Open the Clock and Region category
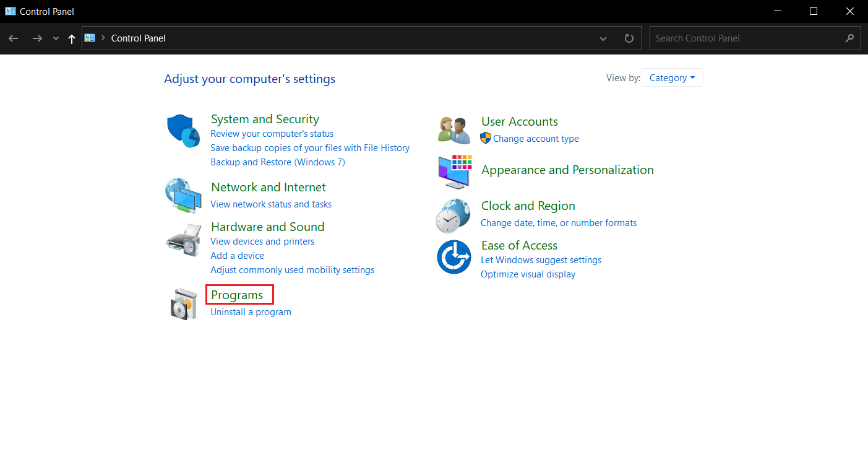868x457 pixels. [x=528, y=206]
